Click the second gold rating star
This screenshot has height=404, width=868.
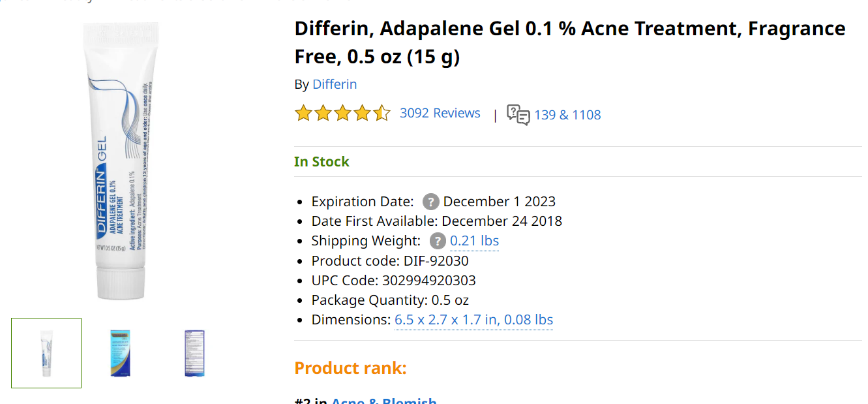(x=323, y=114)
